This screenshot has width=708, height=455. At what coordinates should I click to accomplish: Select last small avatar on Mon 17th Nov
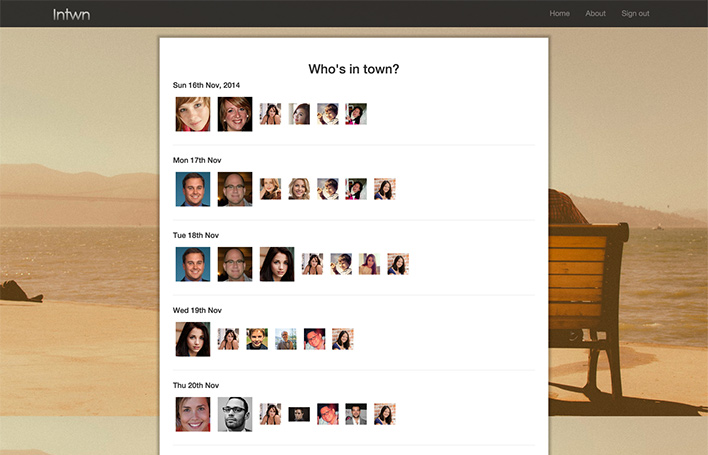385,189
